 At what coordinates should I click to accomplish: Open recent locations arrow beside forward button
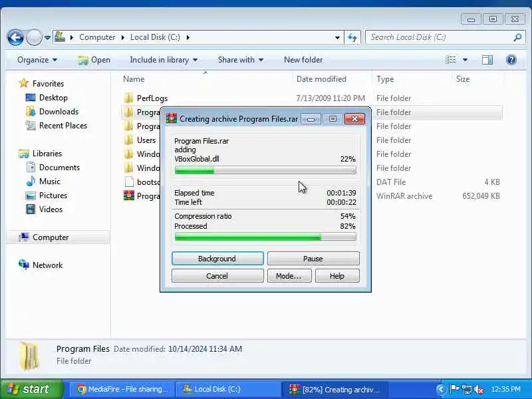[x=47, y=37]
